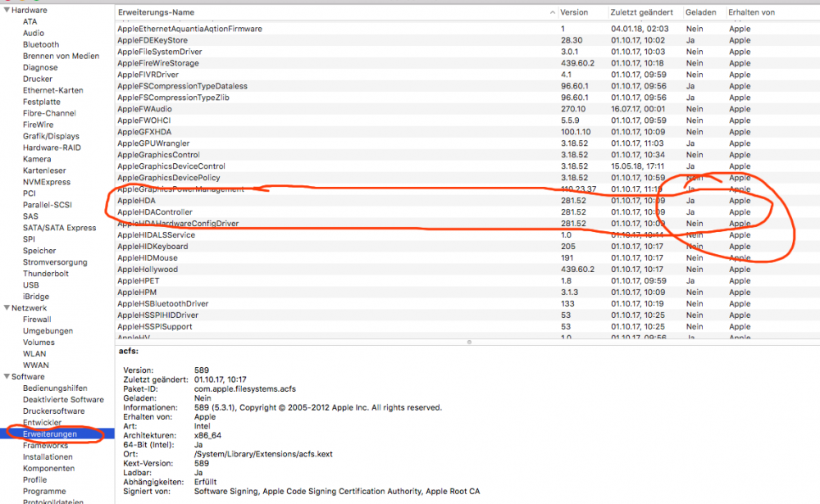The image size is (820, 504).
Task: Open Stromversorgung entry
Action: [x=55, y=262]
